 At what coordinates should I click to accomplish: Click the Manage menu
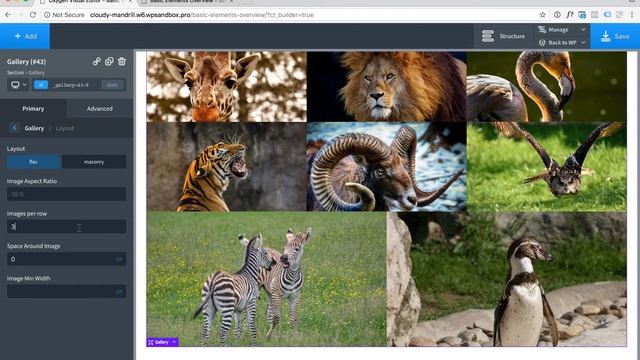point(558,30)
